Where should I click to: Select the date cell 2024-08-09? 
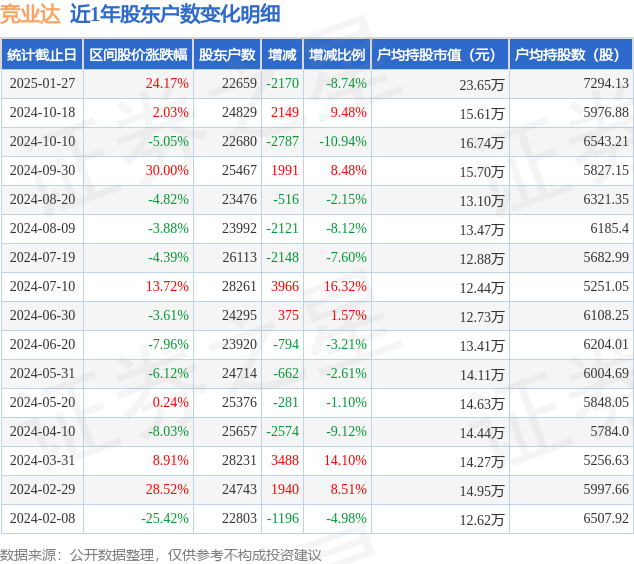pyautogui.click(x=42, y=228)
